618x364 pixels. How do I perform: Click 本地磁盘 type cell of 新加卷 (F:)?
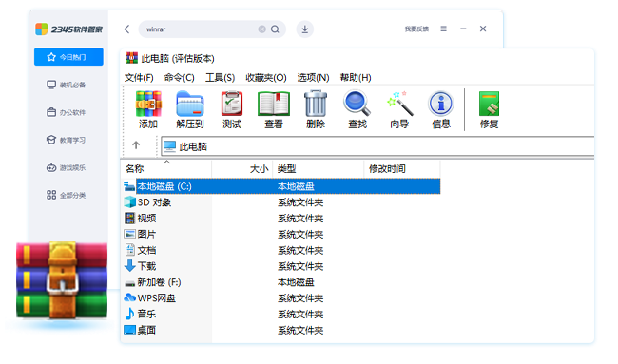(296, 282)
